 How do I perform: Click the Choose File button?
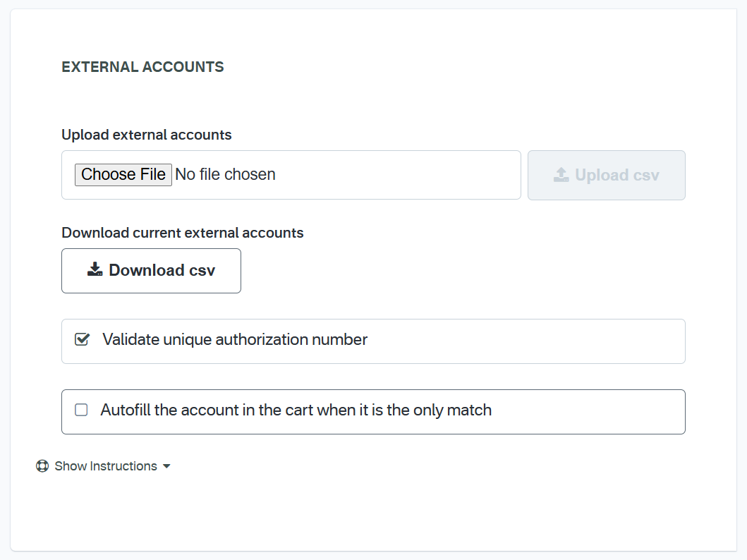(x=123, y=175)
